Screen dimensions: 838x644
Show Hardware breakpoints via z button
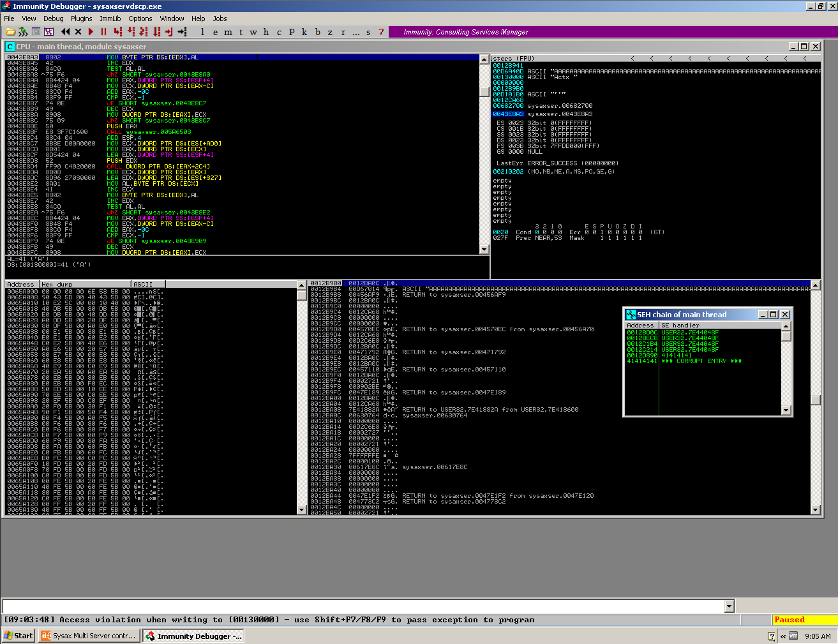tap(330, 32)
